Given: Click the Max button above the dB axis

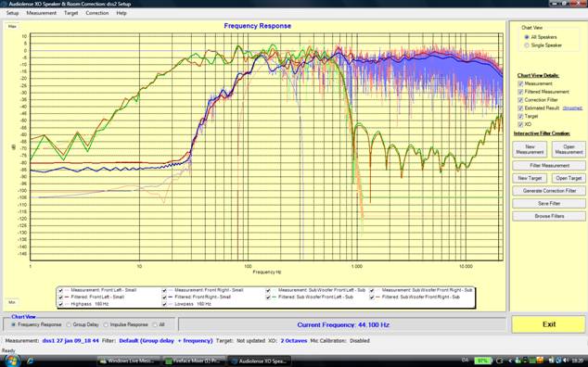Looking at the screenshot, I should click(12, 27).
